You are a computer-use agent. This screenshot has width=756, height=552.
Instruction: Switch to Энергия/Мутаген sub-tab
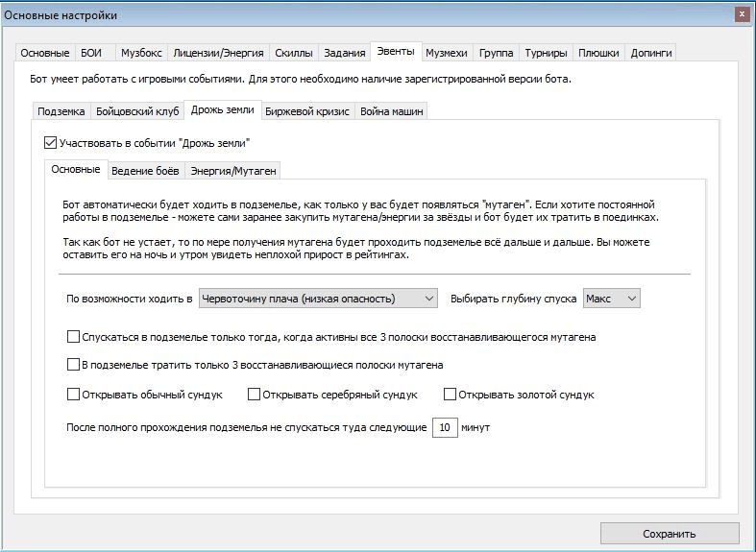pyautogui.click(x=233, y=171)
